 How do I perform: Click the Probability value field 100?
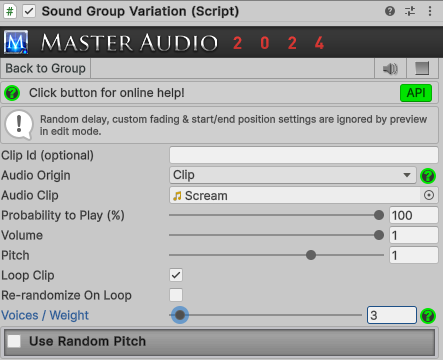click(414, 215)
